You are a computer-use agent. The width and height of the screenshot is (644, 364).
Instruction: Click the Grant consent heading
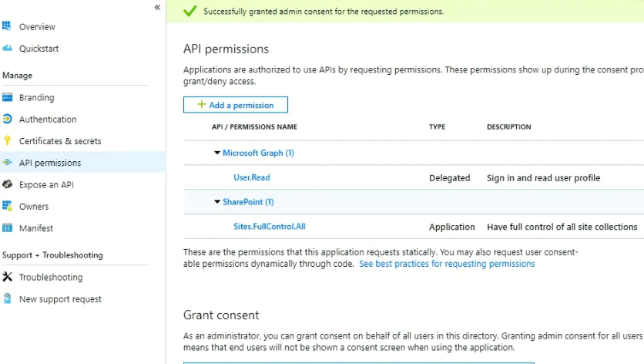tap(221, 315)
